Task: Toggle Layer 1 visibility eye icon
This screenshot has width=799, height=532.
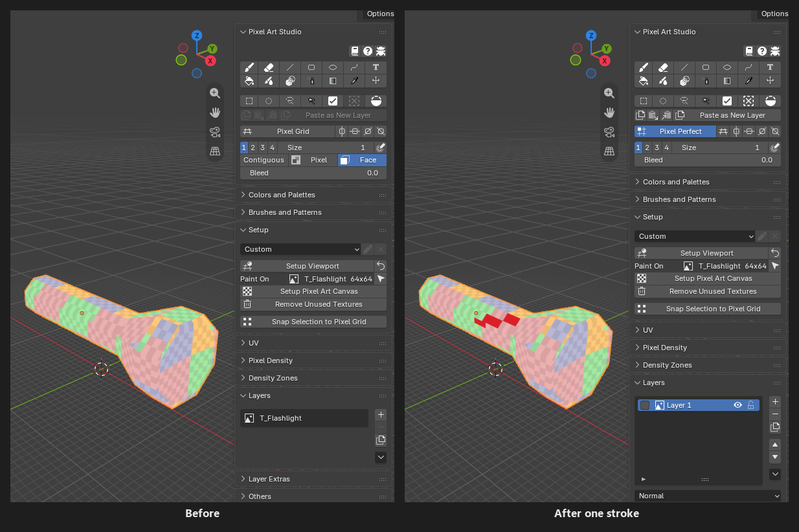Action: tap(737, 405)
